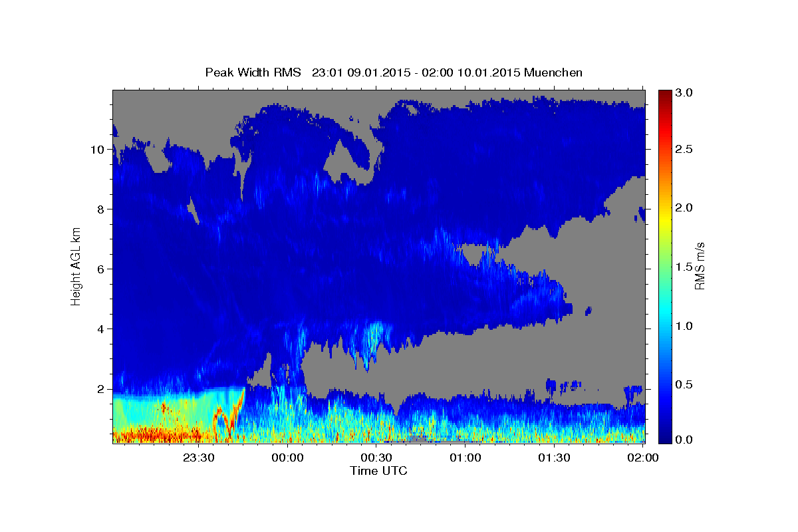The height and width of the screenshot is (532, 798).
Task: Click the height tick label 8
Action: coord(102,209)
